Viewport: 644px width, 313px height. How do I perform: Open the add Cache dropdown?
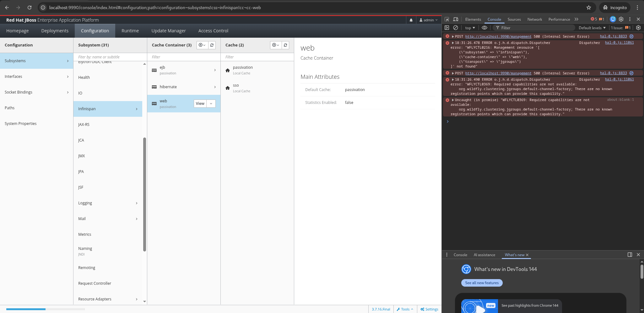coord(276,45)
